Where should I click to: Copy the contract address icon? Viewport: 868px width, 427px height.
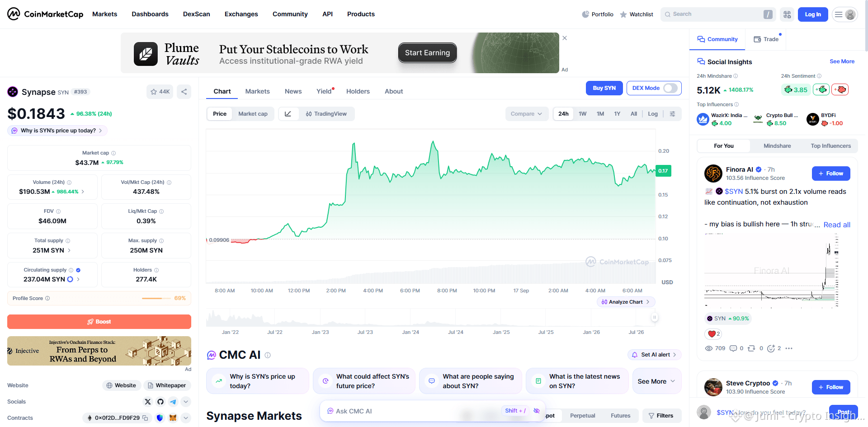pos(145,418)
